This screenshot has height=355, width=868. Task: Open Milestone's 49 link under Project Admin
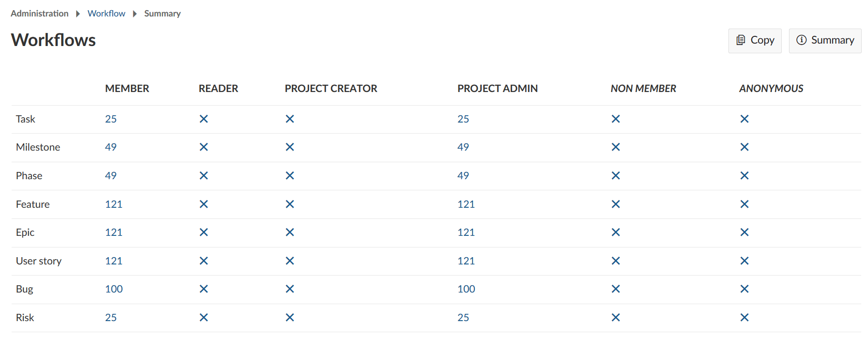click(463, 147)
